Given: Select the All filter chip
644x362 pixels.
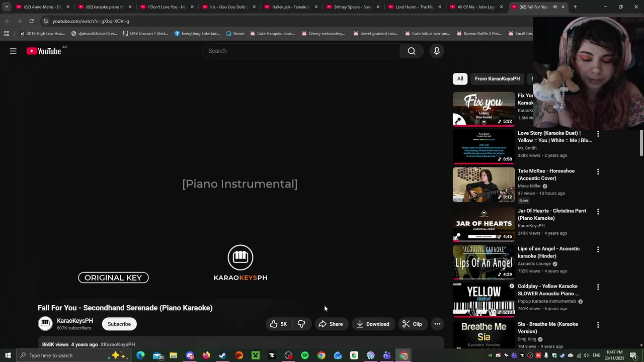Looking at the screenshot, I should (460, 78).
